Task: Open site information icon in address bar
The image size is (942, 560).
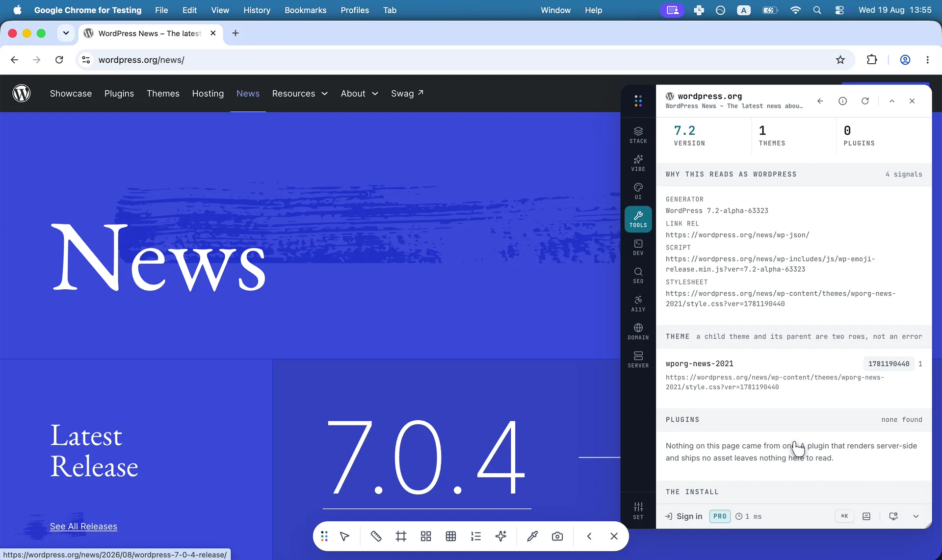Action: [86, 60]
